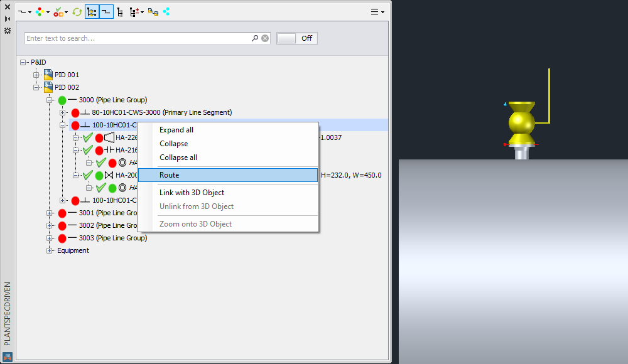Click green status dot on HA-200 row
The height and width of the screenshot is (364, 628).
(99, 175)
